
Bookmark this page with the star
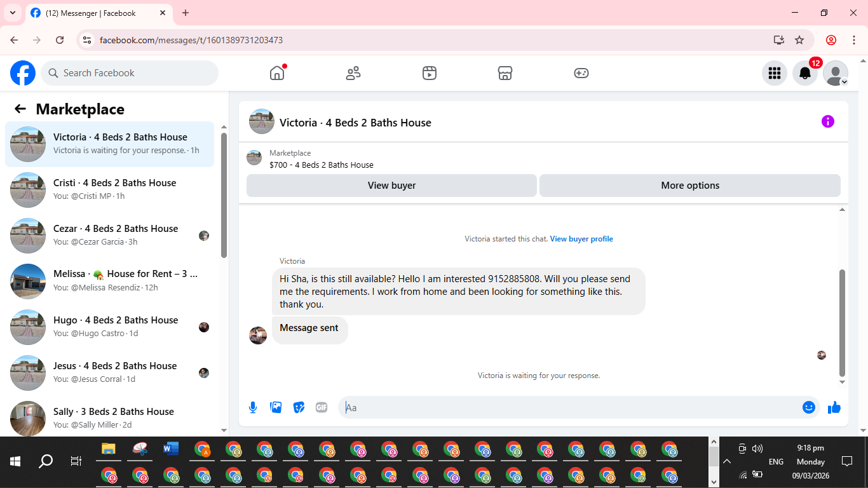[x=799, y=40]
